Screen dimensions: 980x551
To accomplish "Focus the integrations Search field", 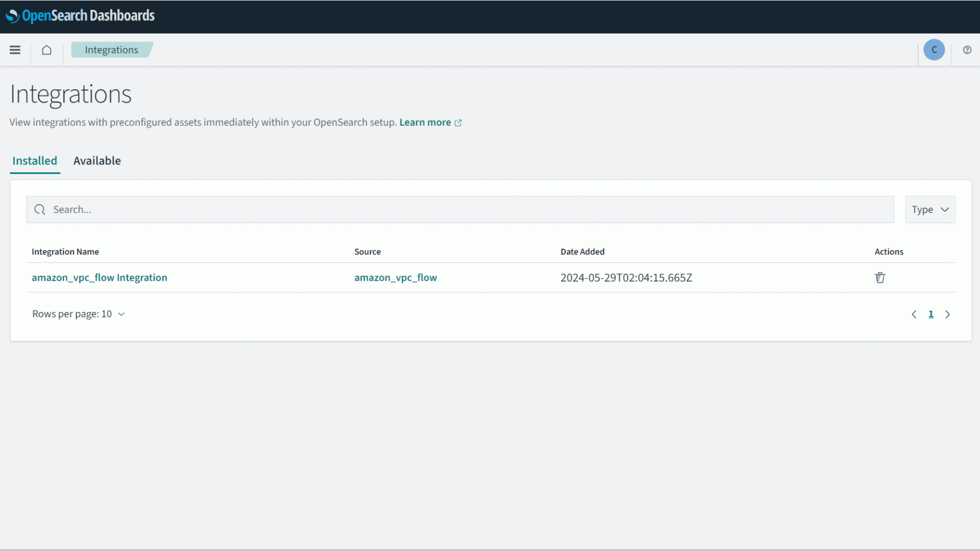I will coord(460,210).
